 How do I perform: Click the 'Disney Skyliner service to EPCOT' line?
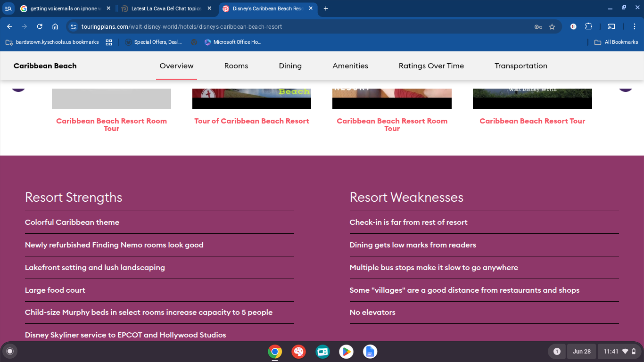click(x=125, y=335)
